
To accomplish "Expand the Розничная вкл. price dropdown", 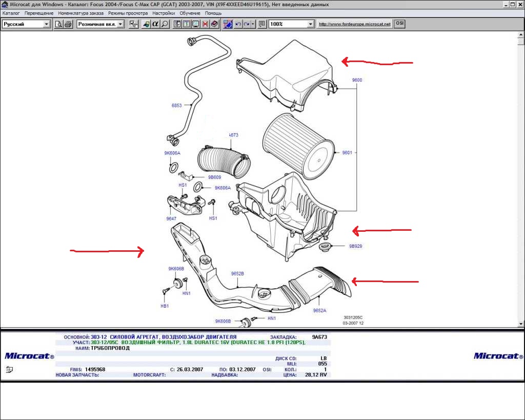I will 120,24.
